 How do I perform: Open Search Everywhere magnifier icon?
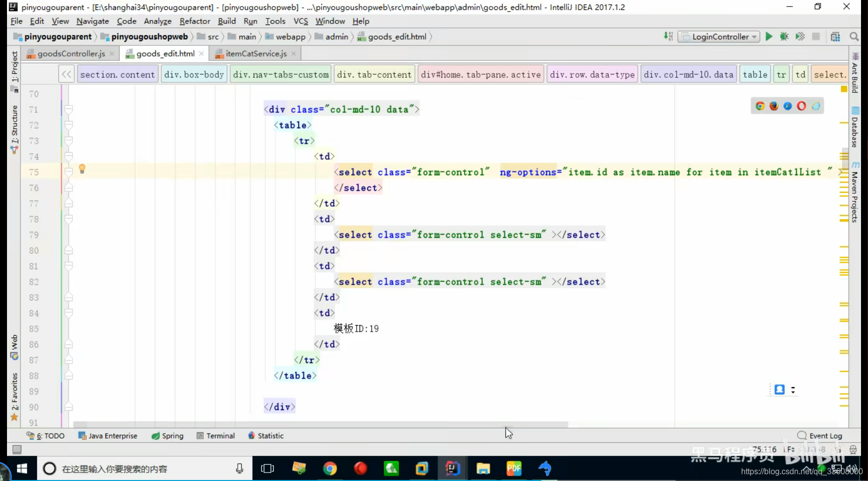point(854,36)
